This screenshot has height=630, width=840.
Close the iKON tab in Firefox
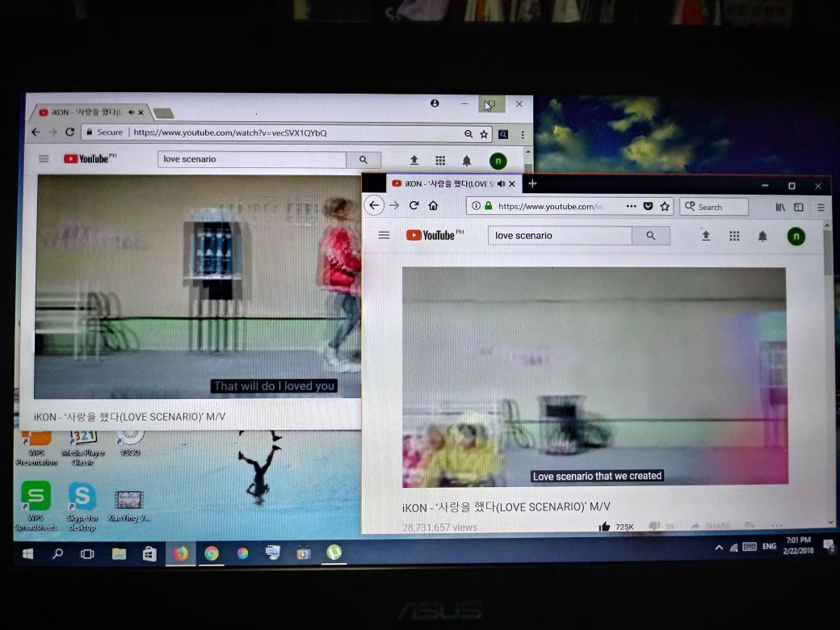coord(512,184)
